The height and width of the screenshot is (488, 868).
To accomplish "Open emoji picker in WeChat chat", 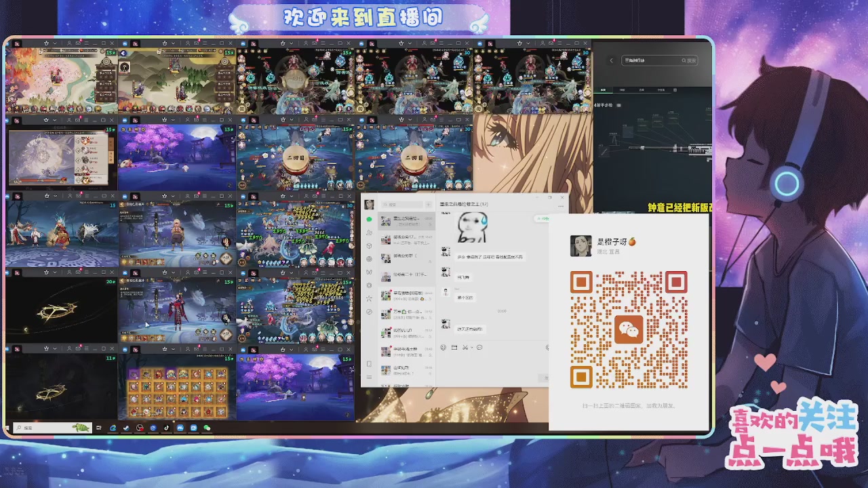I will pos(443,347).
